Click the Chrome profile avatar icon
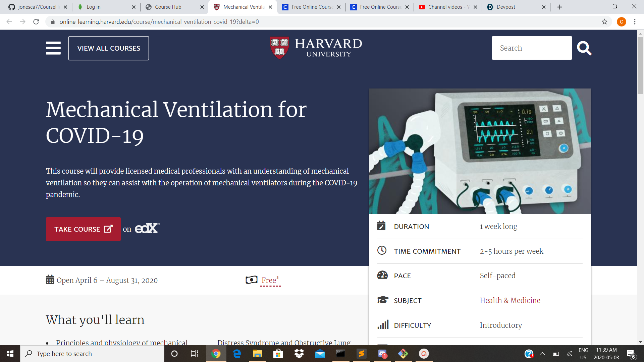Screen dimensions: 644x362 pyautogui.click(x=621, y=22)
